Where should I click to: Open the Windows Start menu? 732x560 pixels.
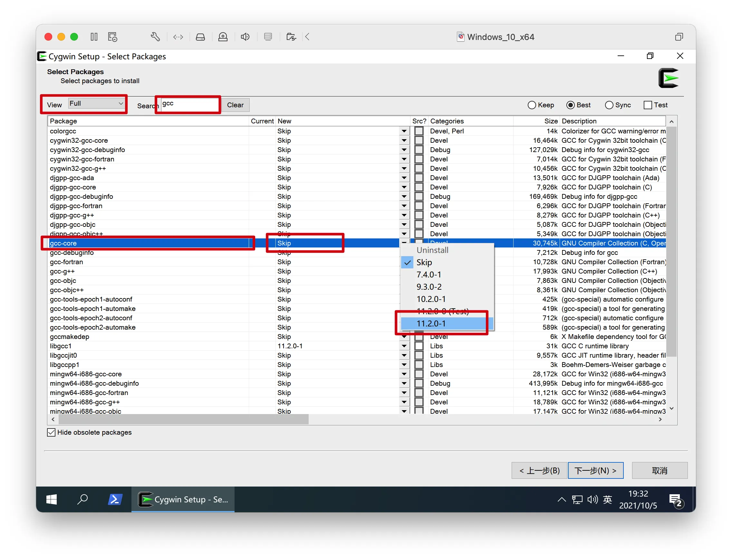coord(51,499)
